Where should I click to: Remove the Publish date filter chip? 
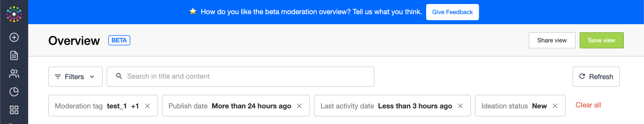[299, 106]
